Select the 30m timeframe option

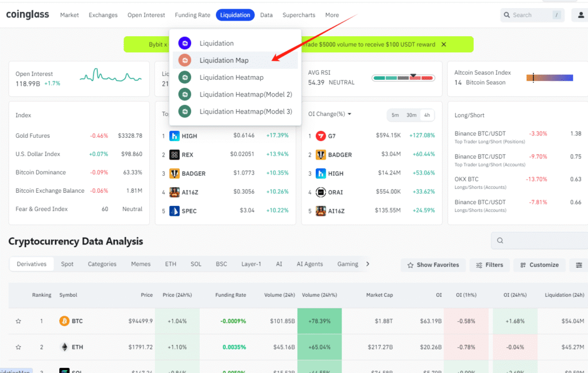point(411,115)
